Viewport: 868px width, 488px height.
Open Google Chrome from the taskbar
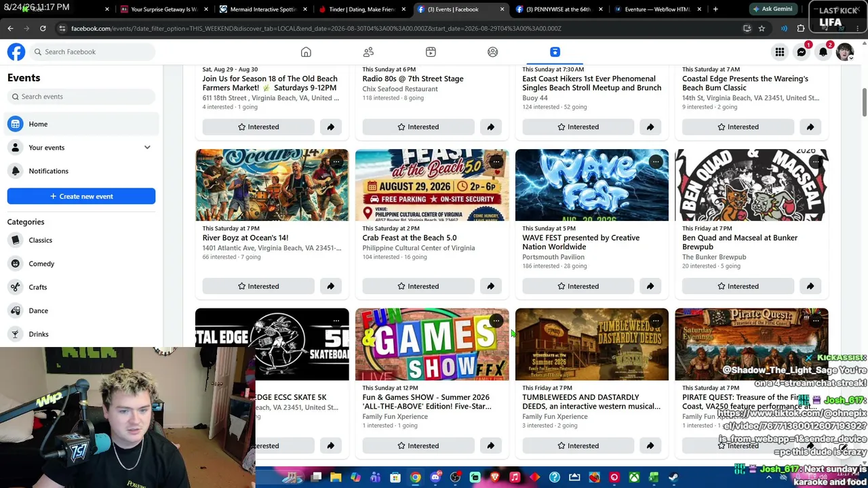415,478
